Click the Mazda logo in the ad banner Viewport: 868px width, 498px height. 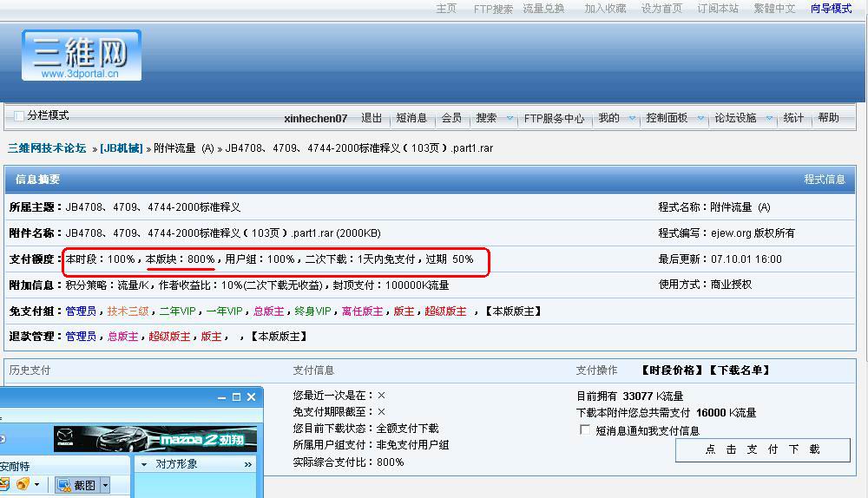65,437
